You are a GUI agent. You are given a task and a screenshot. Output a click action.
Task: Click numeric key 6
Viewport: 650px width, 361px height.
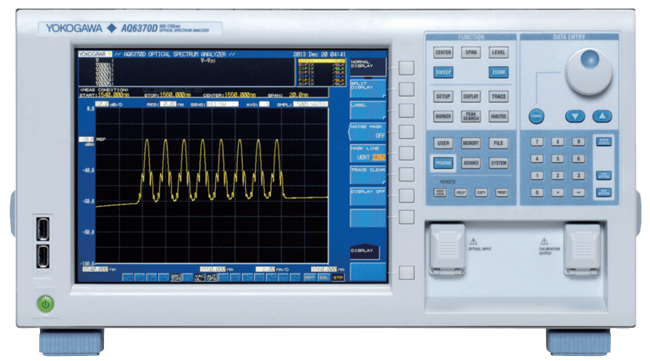578,159
